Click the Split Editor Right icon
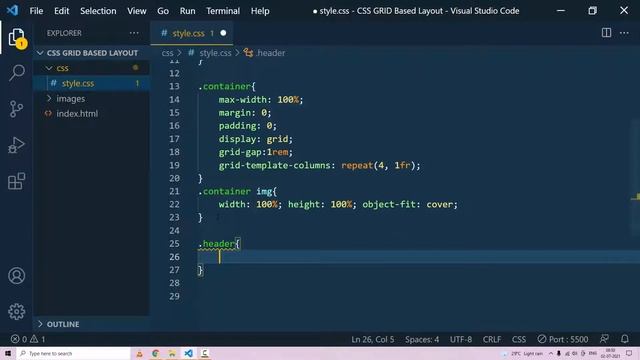This screenshot has height=360, width=640. pyautogui.click(x=607, y=33)
